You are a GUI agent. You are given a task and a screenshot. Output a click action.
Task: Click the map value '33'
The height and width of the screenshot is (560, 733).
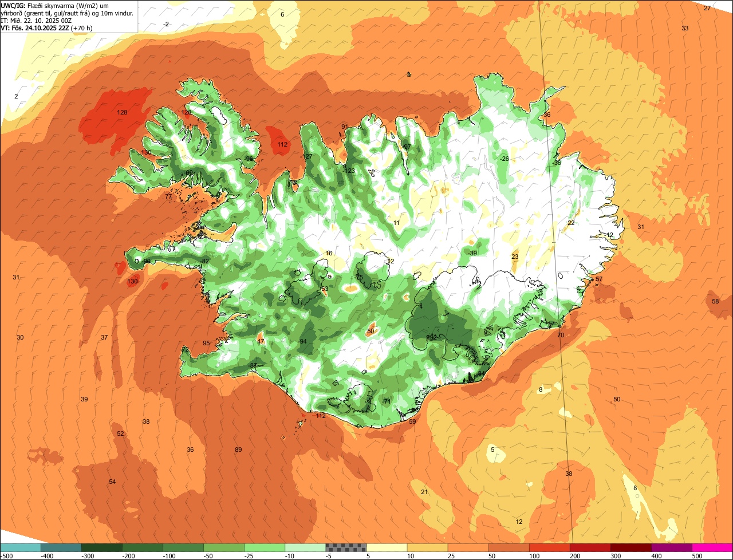[x=685, y=28]
